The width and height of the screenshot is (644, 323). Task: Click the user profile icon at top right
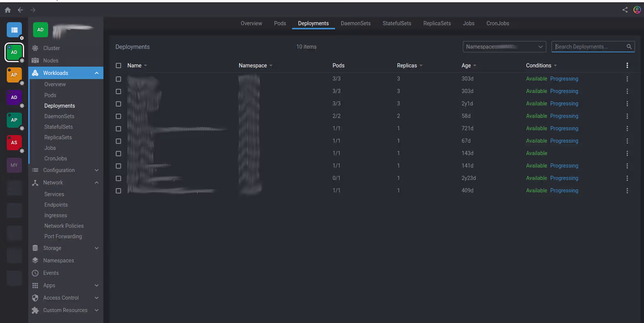(x=637, y=10)
